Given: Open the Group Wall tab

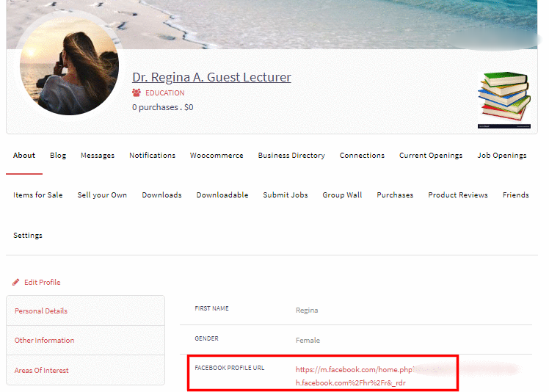Looking at the screenshot, I should pos(342,195).
